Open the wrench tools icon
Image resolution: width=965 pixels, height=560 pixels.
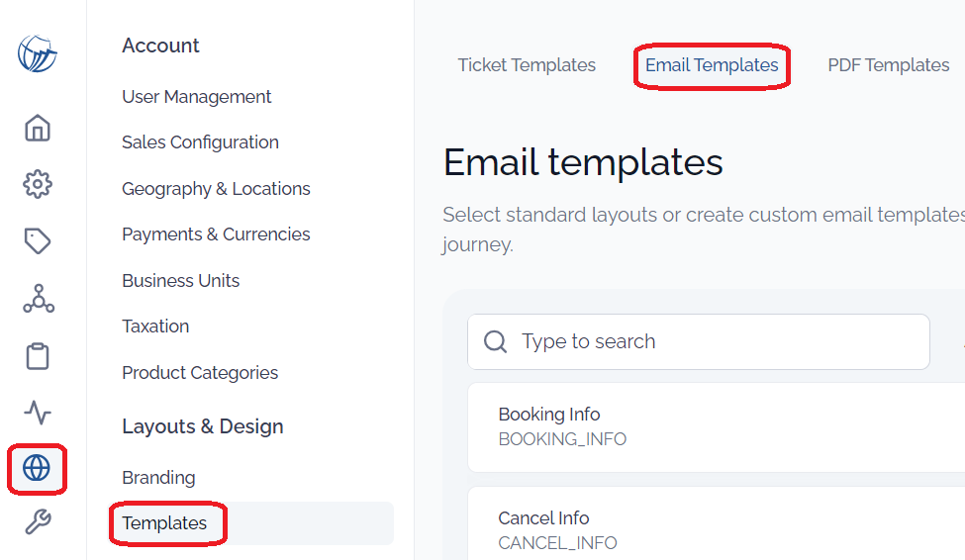point(38,521)
